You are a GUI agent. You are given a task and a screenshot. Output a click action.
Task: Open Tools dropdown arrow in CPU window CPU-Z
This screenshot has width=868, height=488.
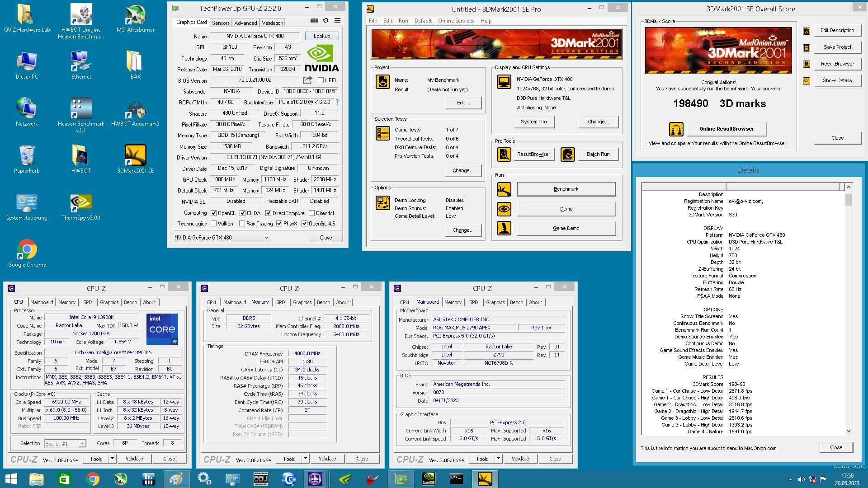click(x=112, y=459)
